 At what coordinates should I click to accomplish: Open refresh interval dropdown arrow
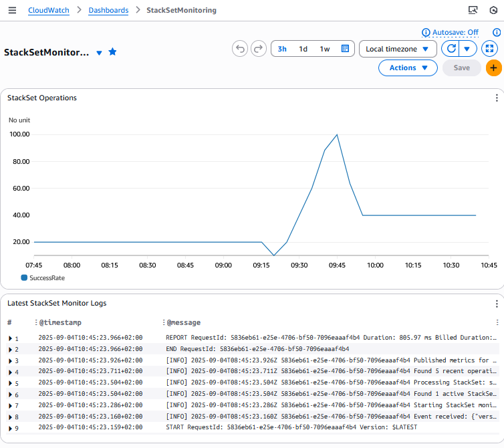[467, 49]
